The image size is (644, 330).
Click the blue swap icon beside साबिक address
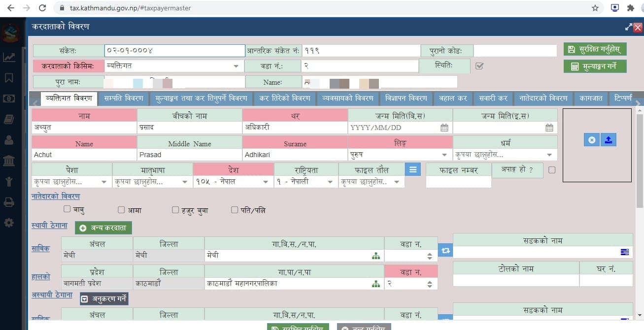point(445,250)
